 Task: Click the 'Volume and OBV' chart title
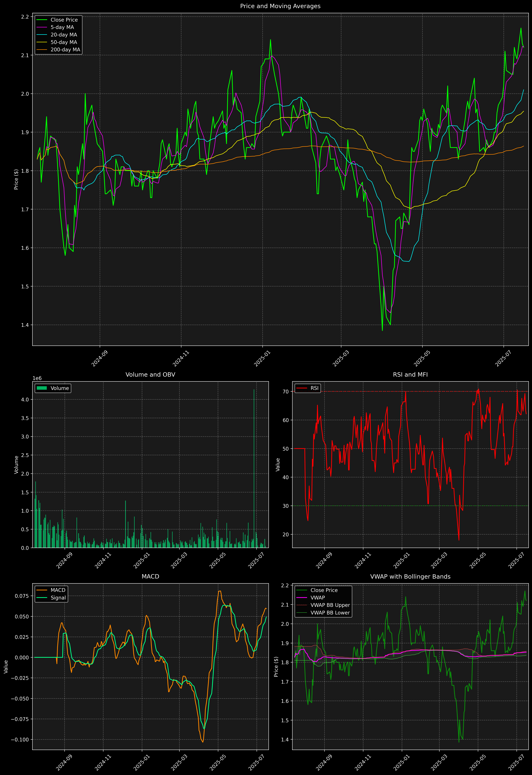[150, 374]
